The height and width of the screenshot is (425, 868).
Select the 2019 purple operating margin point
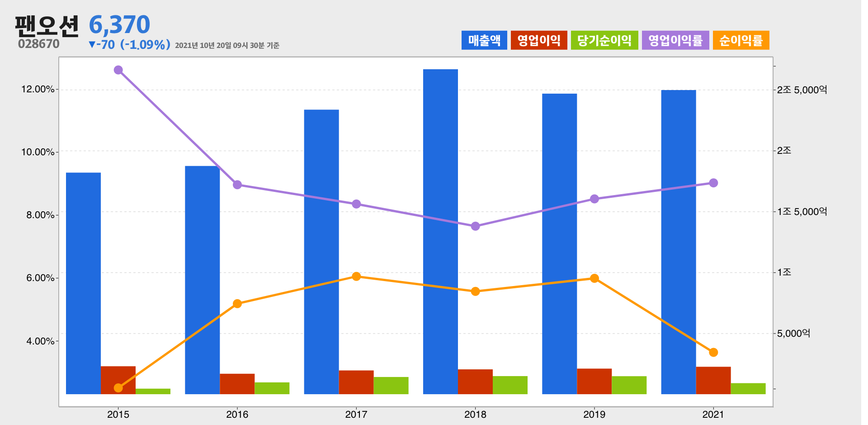(x=594, y=199)
